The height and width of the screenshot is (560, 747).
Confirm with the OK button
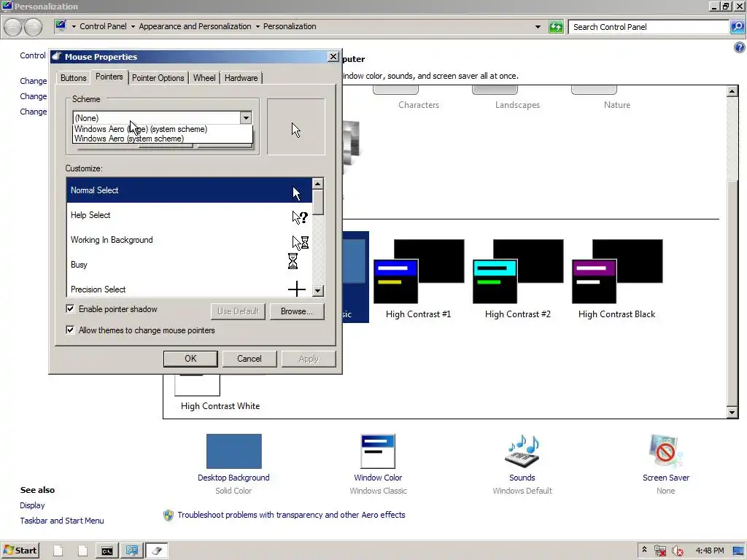190,359
